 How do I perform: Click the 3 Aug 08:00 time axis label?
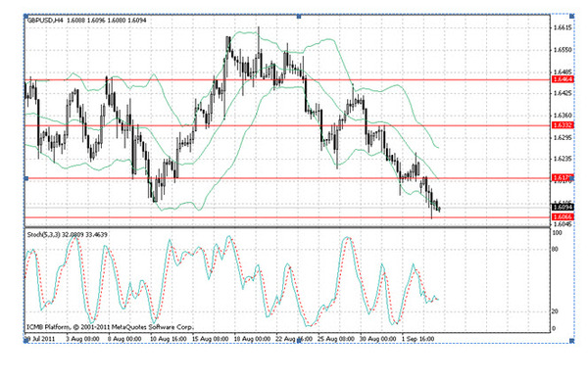82,339
